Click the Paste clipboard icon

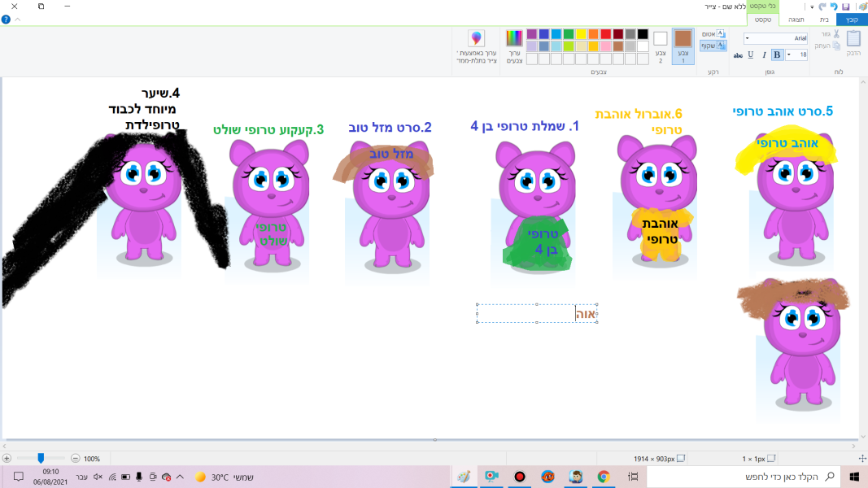pyautogui.click(x=853, y=39)
